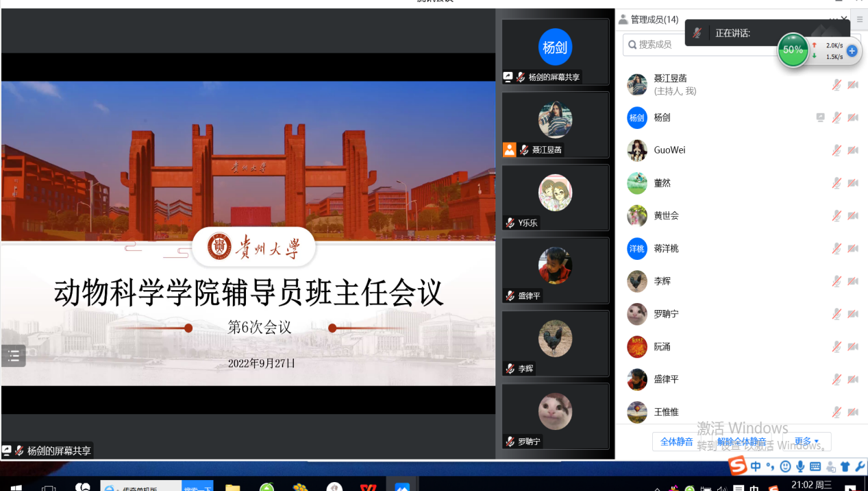Screen dimensions: 868x491
Task: Expand the 更多 dropdown menu
Action: click(807, 442)
